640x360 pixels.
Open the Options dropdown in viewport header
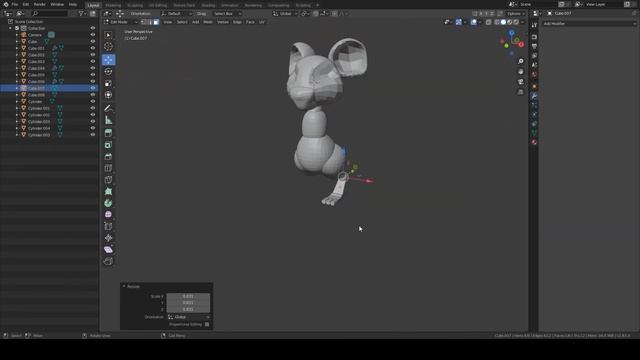tap(516, 13)
